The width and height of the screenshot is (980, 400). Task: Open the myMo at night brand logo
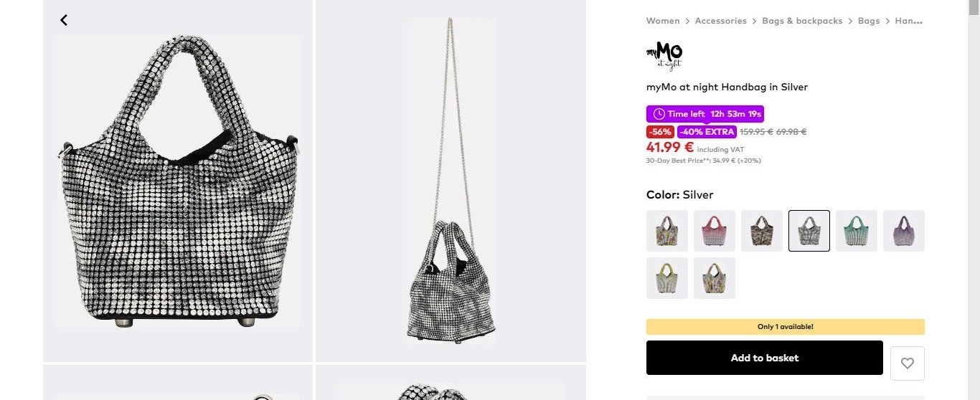tap(664, 56)
